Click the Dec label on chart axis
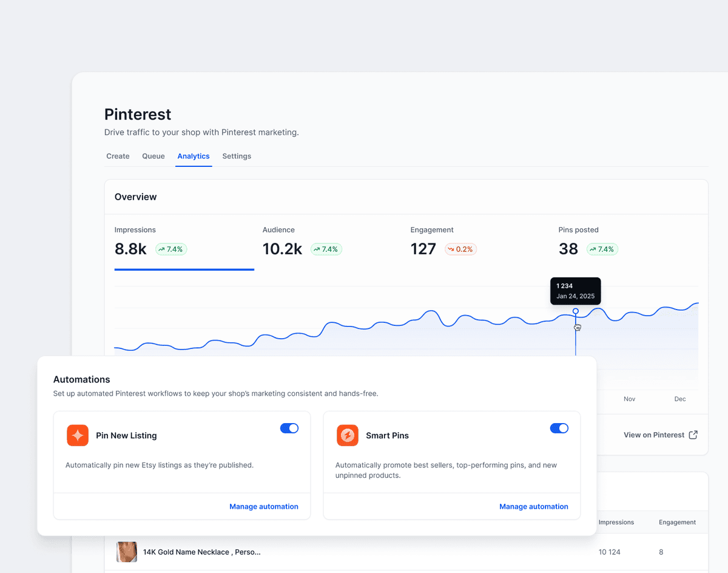 [x=680, y=399]
